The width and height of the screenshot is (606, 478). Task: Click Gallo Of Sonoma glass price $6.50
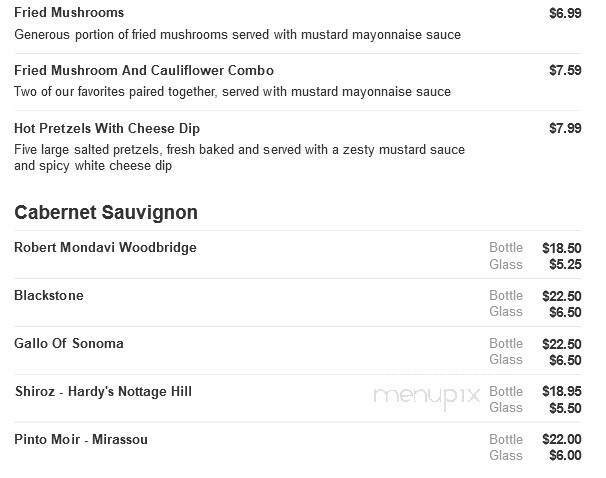click(x=565, y=360)
